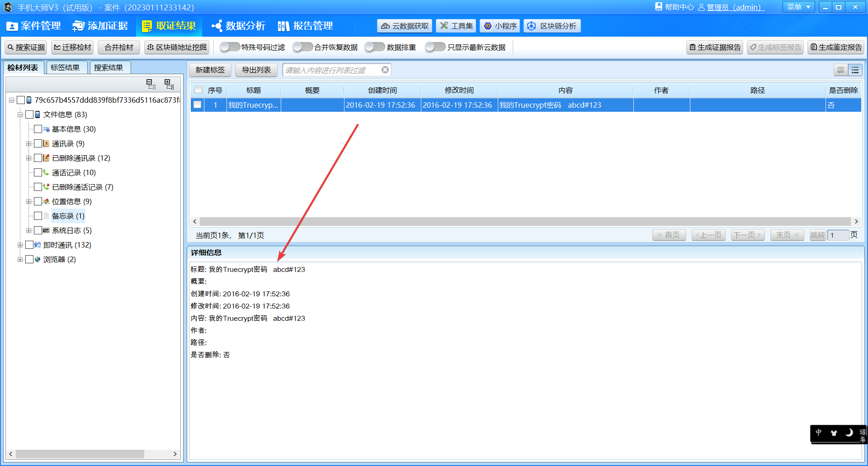This screenshot has height=466, width=868.
Task: Tick the table header select-all checkbox
Action: click(x=198, y=90)
